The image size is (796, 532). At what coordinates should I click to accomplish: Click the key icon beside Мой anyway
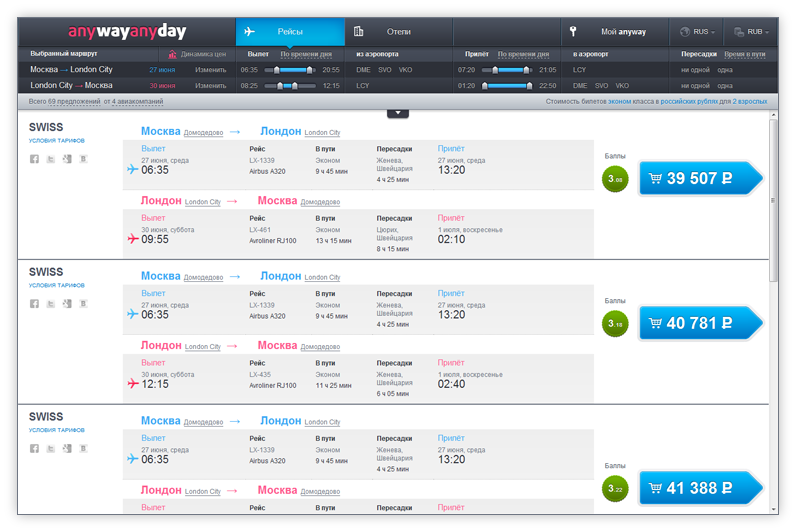[573, 31]
